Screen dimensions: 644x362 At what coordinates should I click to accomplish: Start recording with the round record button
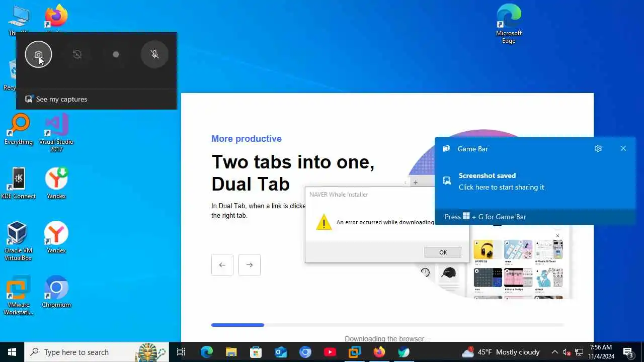pos(116,54)
